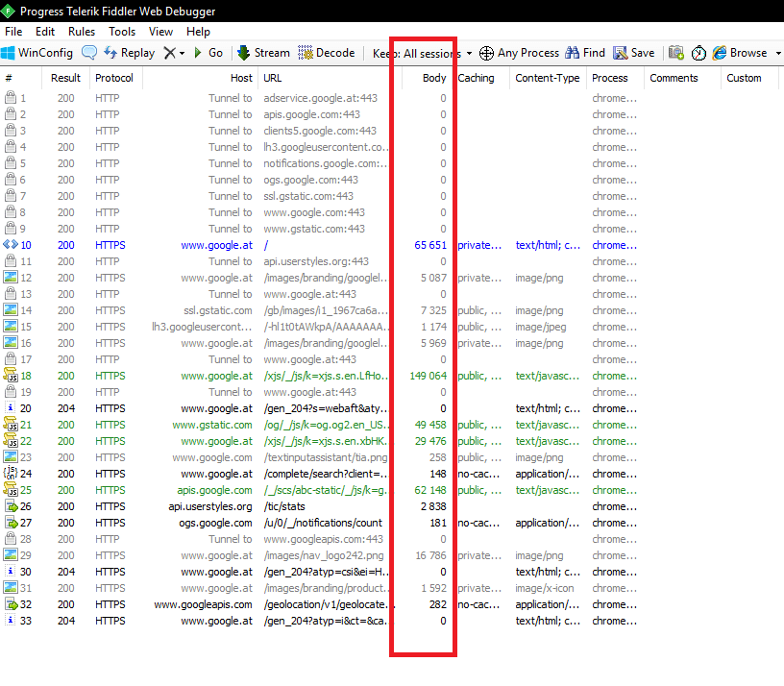This screenshot has width=784, height=686.
Task: Open the Remove sessions X dropdown
Action: (174, 53)
